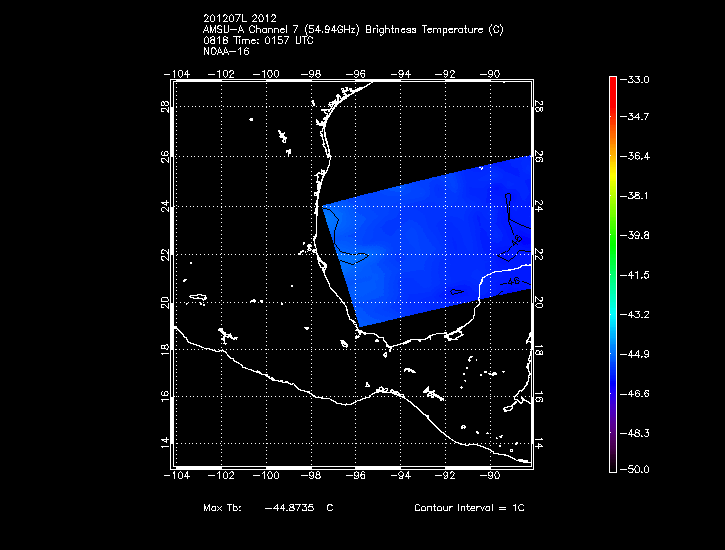Screen dimensions: 725x550
Task: Click the -41.5 color scale label
Action: coord(634,275)
